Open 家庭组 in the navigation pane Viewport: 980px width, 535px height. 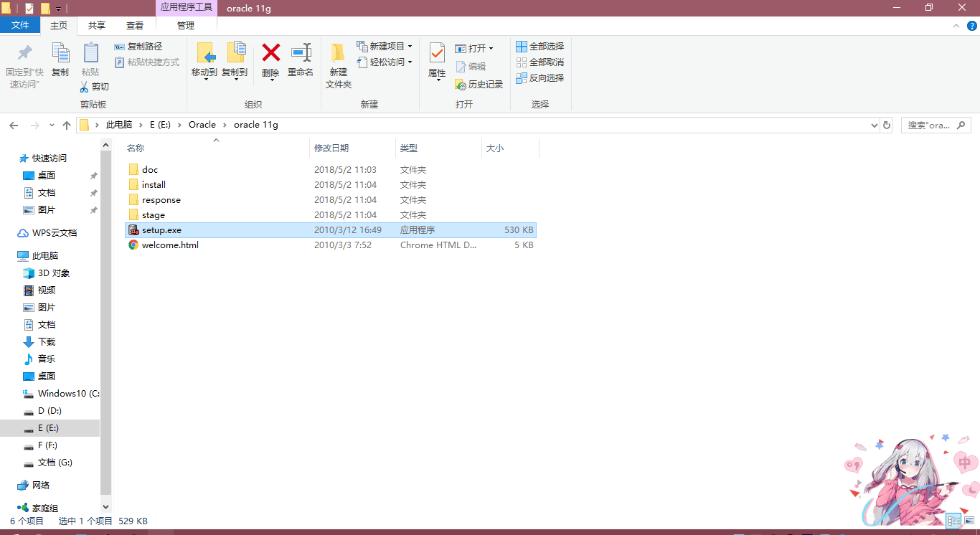click(37, 508)
